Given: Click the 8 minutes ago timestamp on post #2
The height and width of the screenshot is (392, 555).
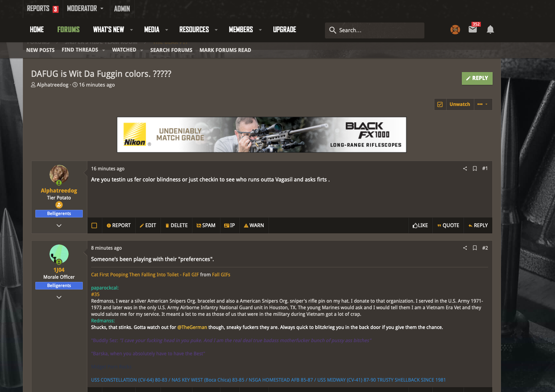Looking at the screenshot, I should coord(106,248).
